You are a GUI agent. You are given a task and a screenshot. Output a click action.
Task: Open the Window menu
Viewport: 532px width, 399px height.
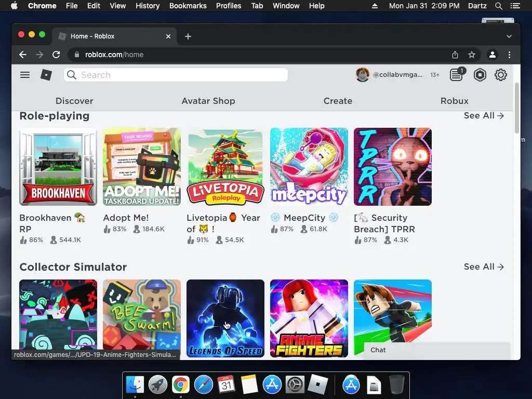point(286,6)
